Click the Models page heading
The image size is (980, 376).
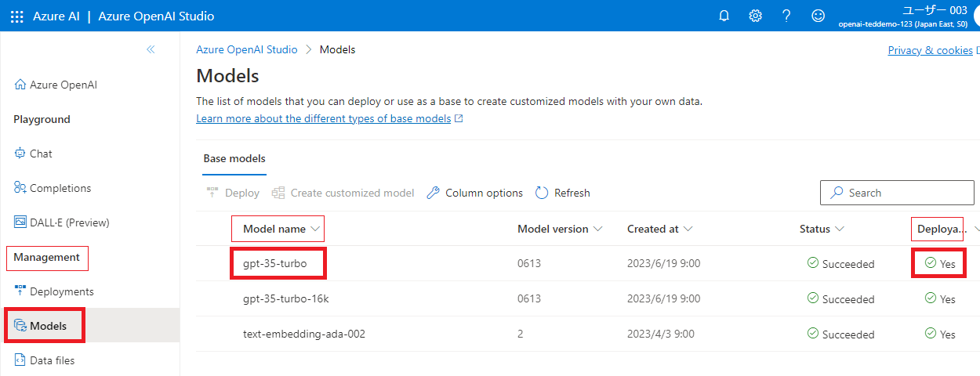[x=227, y=76]
